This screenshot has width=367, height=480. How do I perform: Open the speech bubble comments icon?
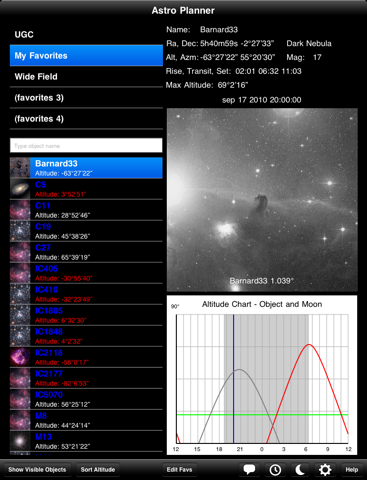click(x=249, y=469)
